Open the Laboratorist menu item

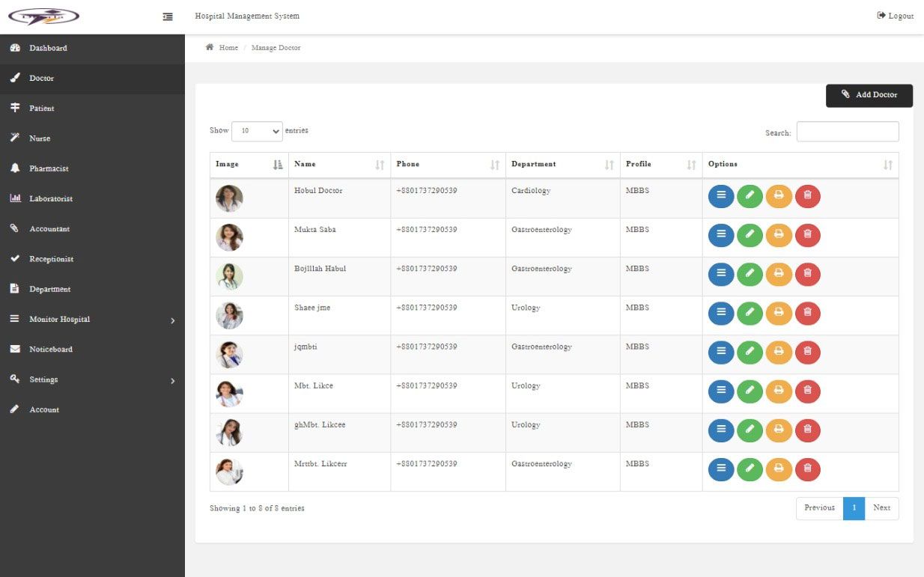(x=92, y=198)
